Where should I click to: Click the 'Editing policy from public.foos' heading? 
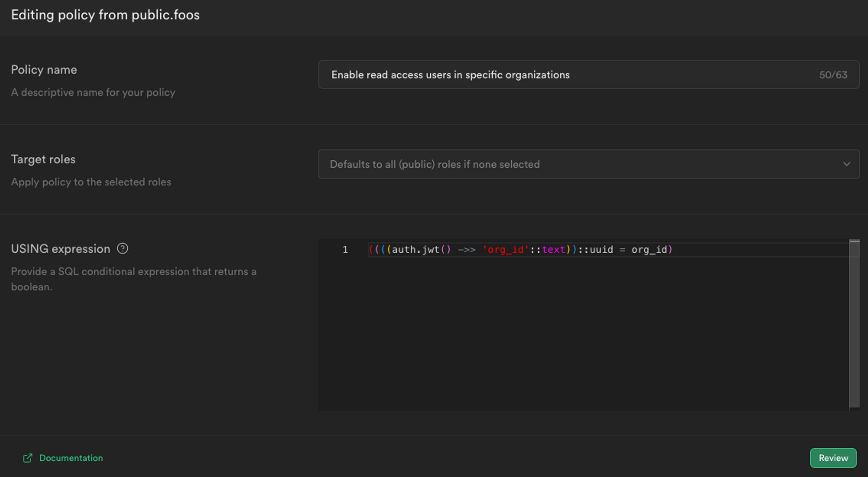[105, 15]
